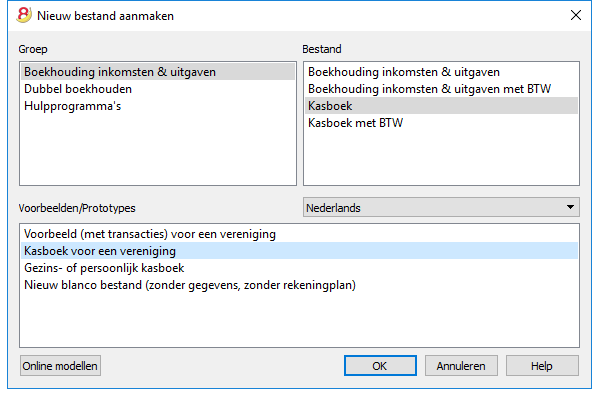Confirm with the OK button
This screenshot has height=396, width=599.
click(x=380, y=366)
